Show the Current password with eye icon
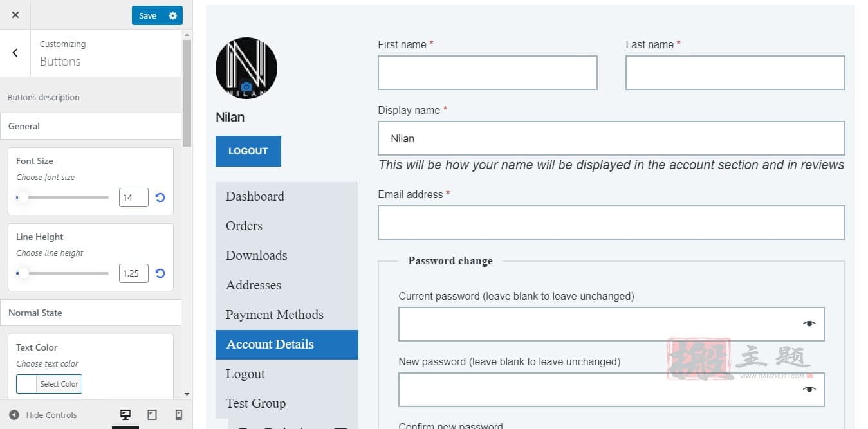Image resolution: width=868 pixels, height=429 pixels. [x=809, y=324]
